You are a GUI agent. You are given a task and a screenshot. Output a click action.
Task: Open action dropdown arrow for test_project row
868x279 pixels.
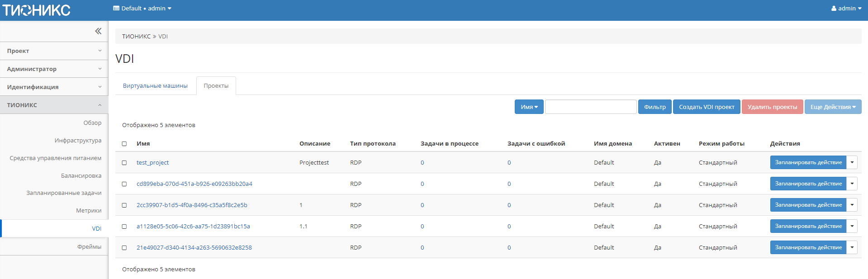[x=852, y=162]
